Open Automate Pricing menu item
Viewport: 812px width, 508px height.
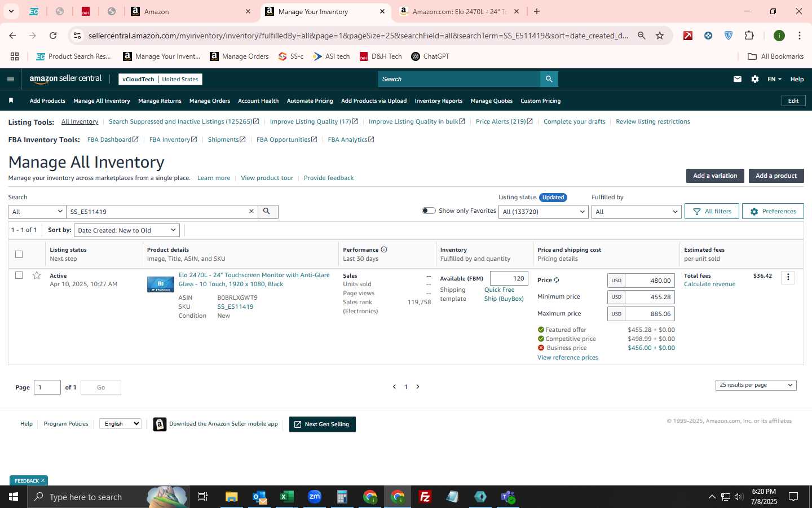pos(310,100)
